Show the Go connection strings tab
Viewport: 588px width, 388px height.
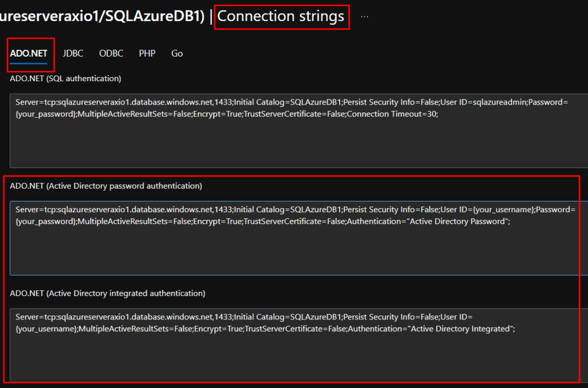click(x=177, y=53)
